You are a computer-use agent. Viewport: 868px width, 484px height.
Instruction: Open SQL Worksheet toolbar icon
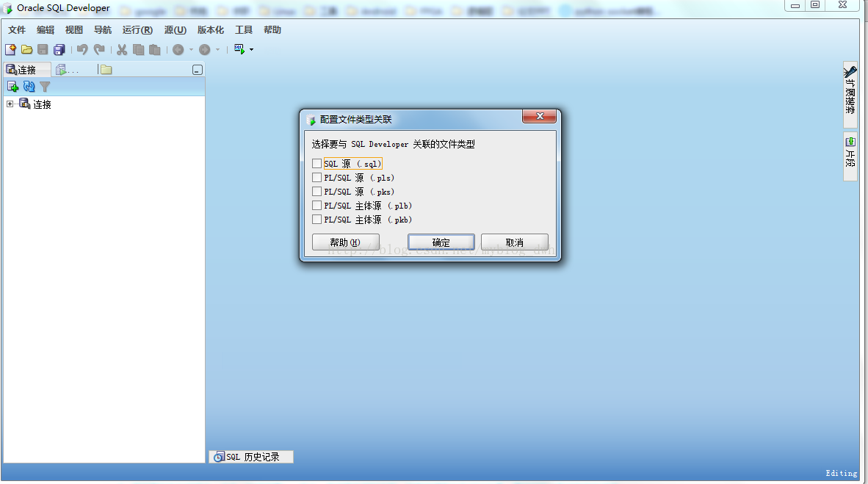click(x=239, y=49)
